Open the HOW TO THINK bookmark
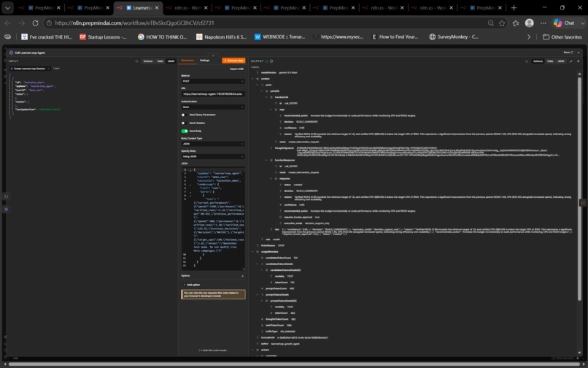The height and width of the screenshot is (368, 588). tap(162, 37)
